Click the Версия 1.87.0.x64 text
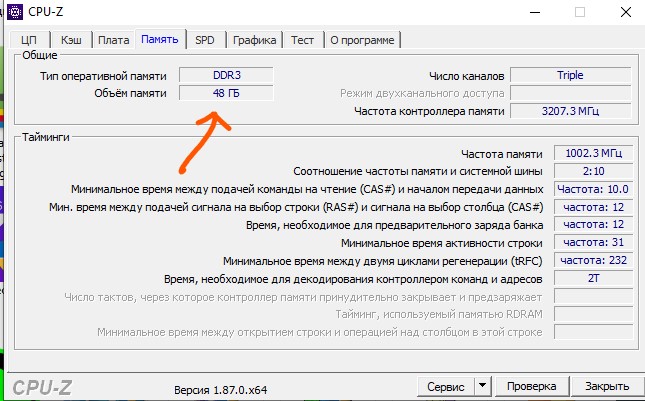 [220, 390]
